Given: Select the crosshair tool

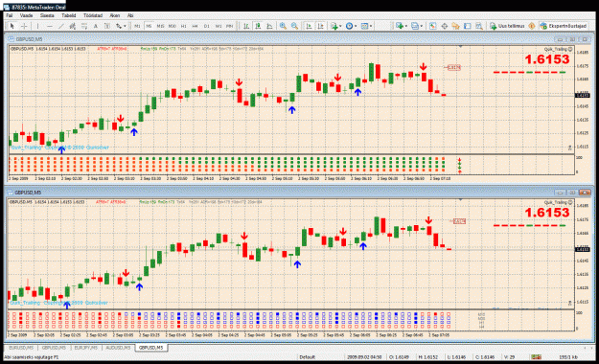Looking at the screenshot, I should (24, 26).
